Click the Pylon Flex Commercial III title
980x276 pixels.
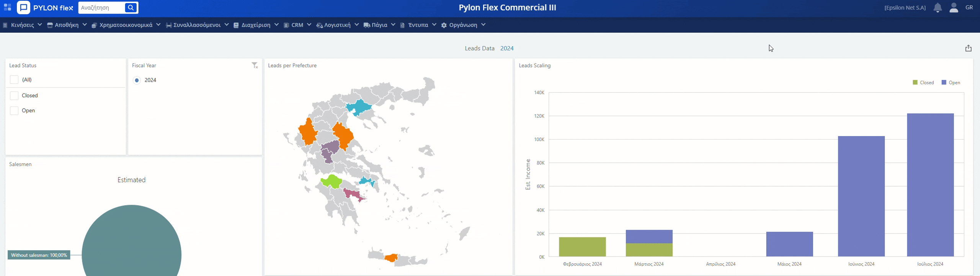click(x=507, y=8)
